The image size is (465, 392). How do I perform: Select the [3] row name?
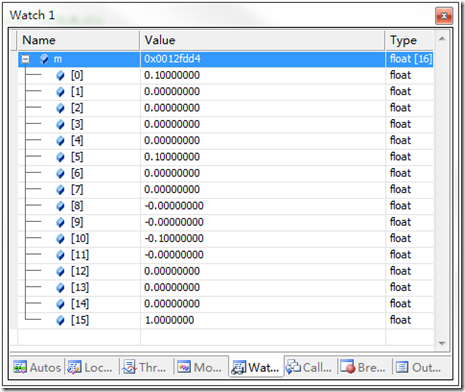(77, 124)
